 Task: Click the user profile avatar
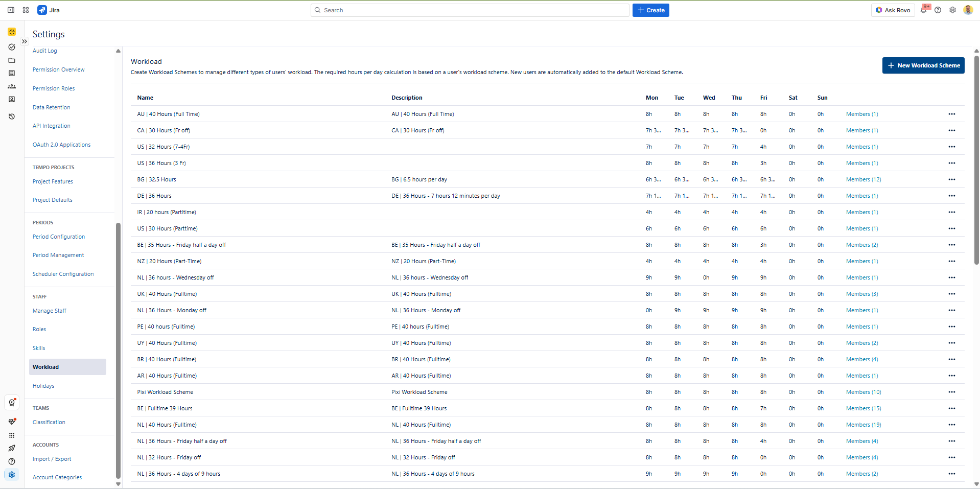(968, 10)
